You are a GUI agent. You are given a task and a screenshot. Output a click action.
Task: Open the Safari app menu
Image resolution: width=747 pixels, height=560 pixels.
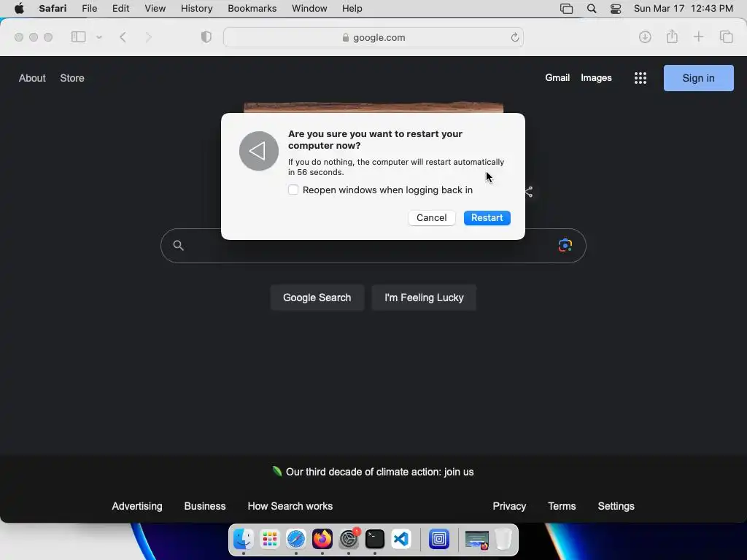tap(53, 9)
